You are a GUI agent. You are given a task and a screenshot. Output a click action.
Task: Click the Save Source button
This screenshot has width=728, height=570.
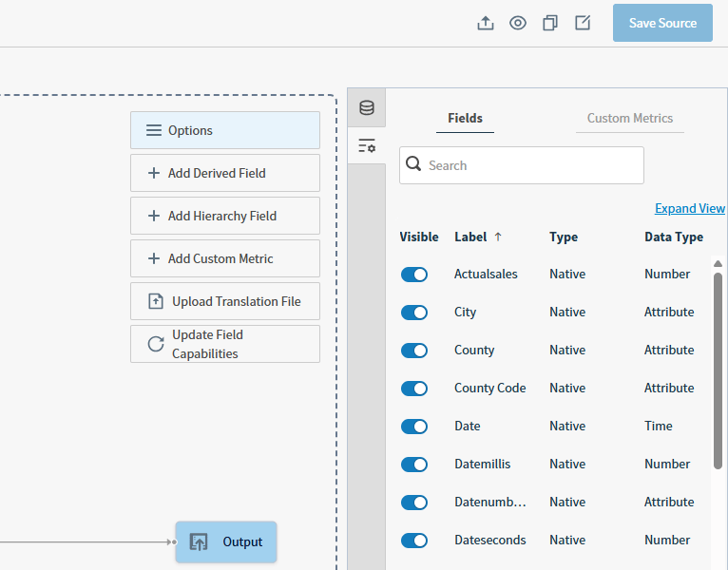[662, 23]
